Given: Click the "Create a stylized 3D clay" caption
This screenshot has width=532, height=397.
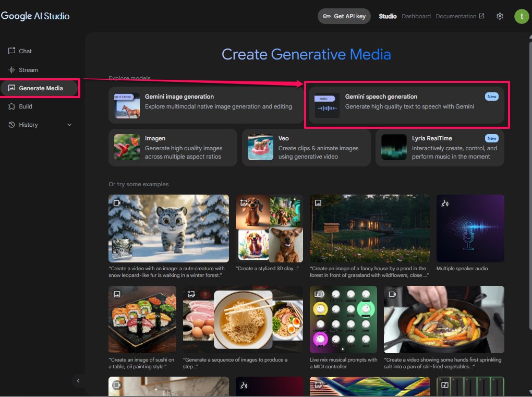Looking at the screenshot, I should (x=267, y=268).
